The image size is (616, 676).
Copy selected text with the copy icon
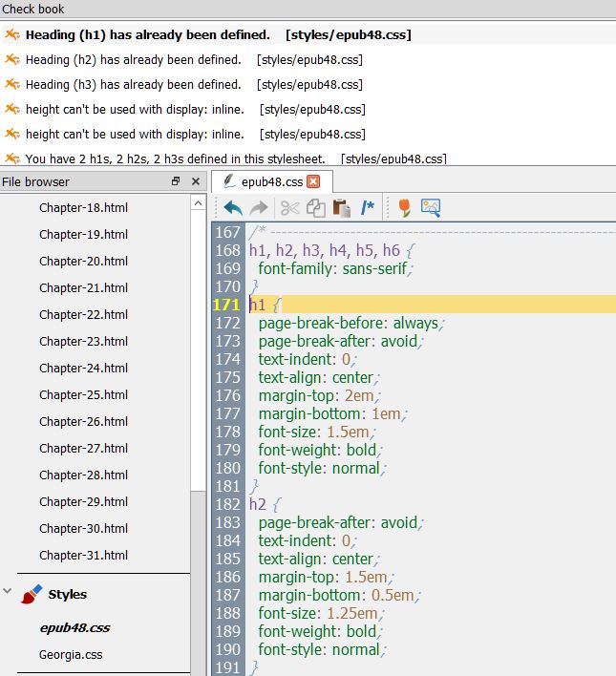click(316, 208)
